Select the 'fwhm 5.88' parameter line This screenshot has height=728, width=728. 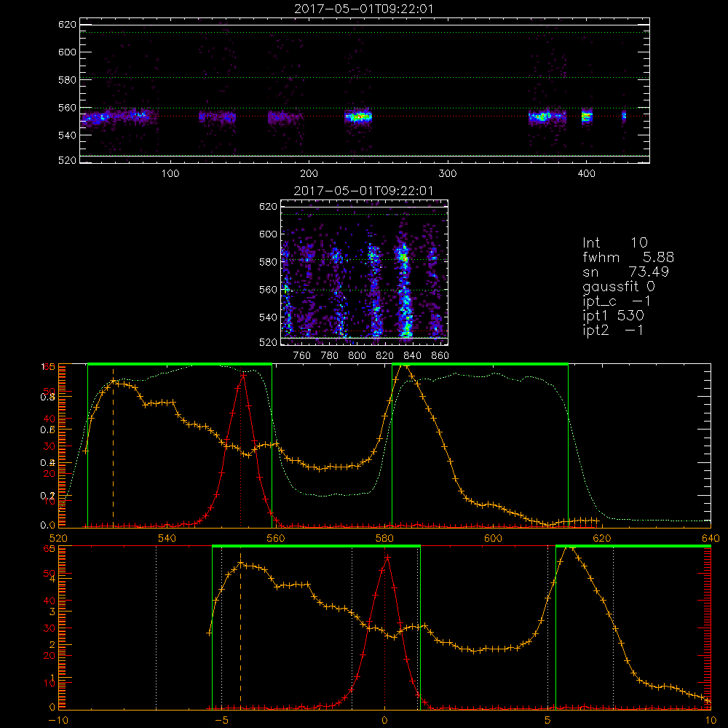[628, 257]
